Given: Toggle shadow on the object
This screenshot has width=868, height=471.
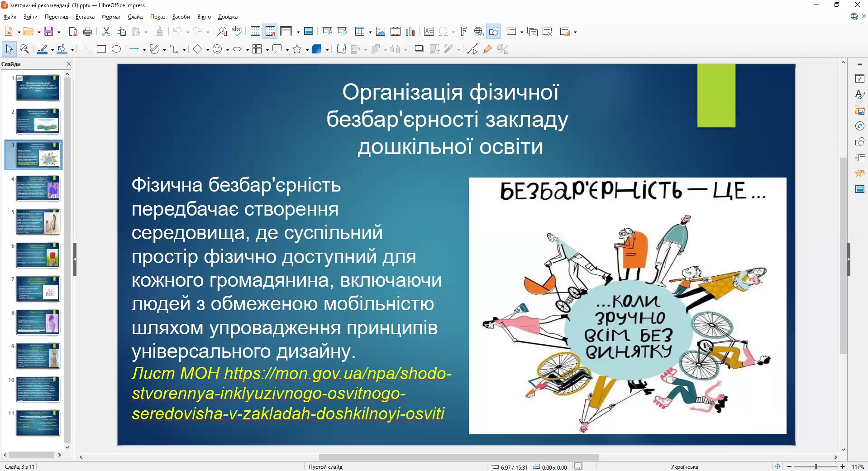Looking at the screenshot, I should click(419, 49).
